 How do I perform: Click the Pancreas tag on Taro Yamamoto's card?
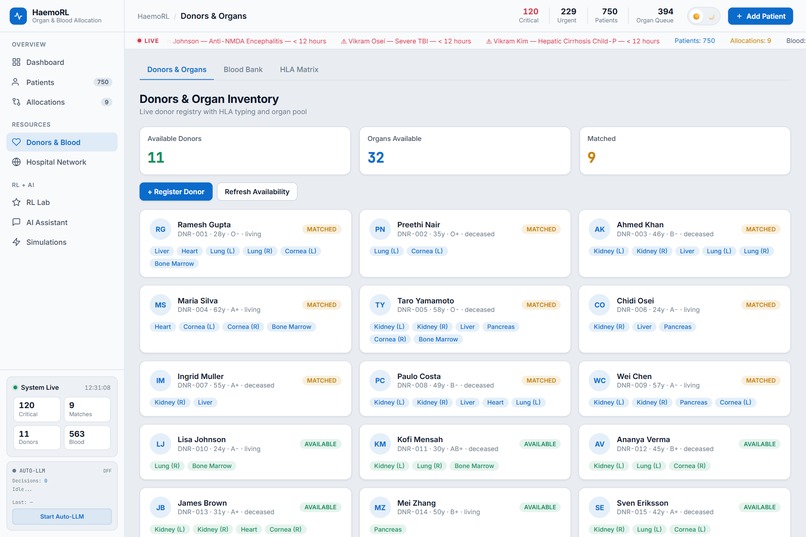click(501, 327)
